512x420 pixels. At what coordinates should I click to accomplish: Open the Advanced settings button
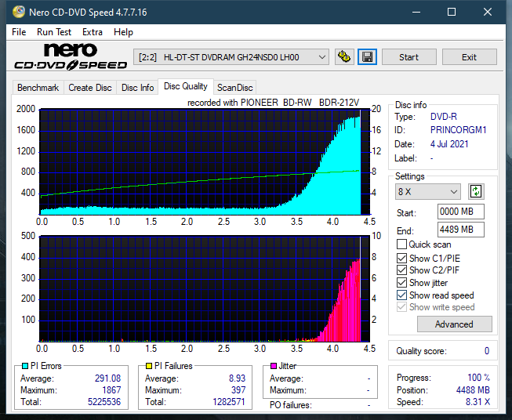point(454,324)
